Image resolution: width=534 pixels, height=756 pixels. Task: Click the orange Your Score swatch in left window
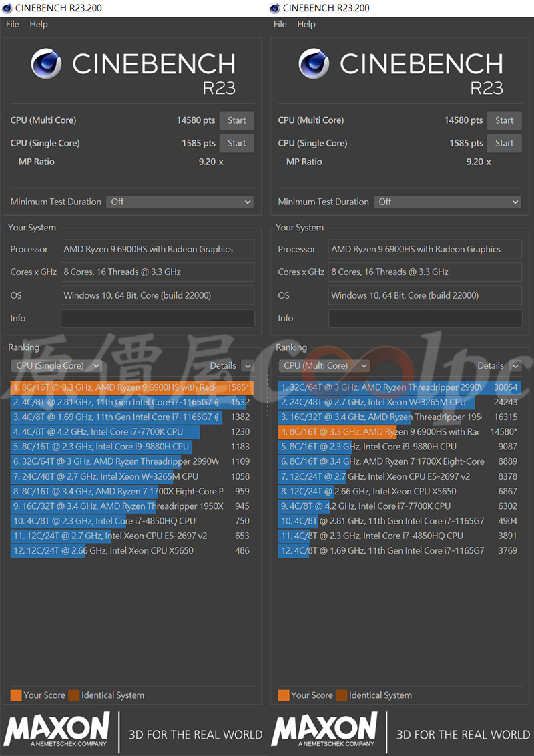tap(16, 695)
